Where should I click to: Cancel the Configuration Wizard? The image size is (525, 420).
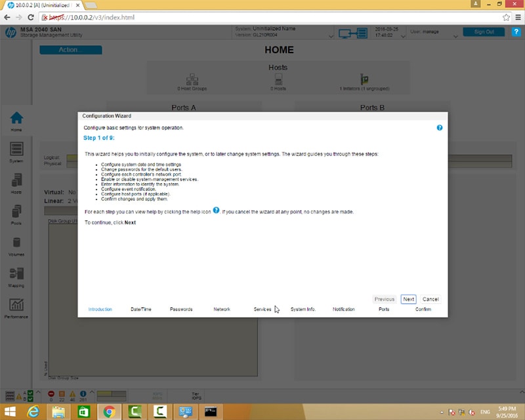[430, 299]
